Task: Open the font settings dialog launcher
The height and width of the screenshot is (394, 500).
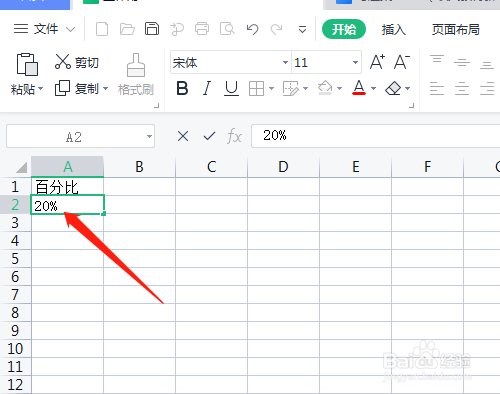Action: pyautogui.click(x=412, y=106)
